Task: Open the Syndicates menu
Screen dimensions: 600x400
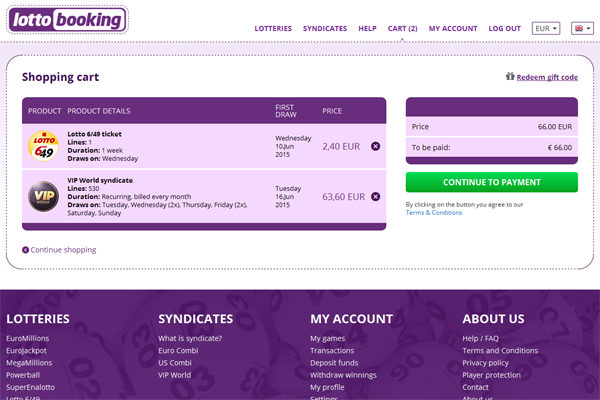Action: 325,29
